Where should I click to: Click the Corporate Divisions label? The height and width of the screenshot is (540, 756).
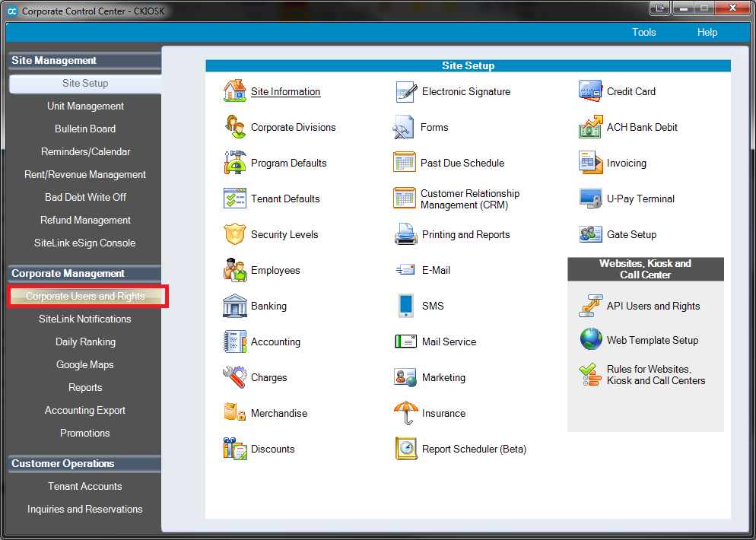[293, 127]
